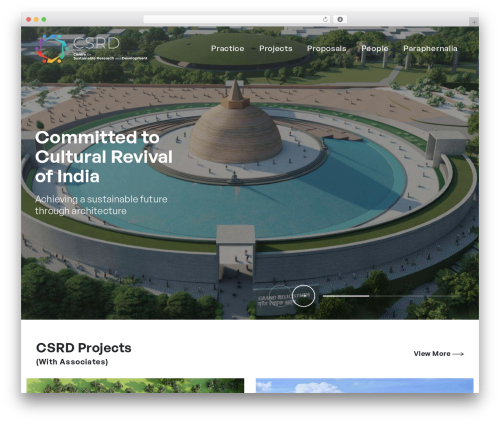Click the arrow beside View More
The image size is (500, 423).
tap(458, 354)
